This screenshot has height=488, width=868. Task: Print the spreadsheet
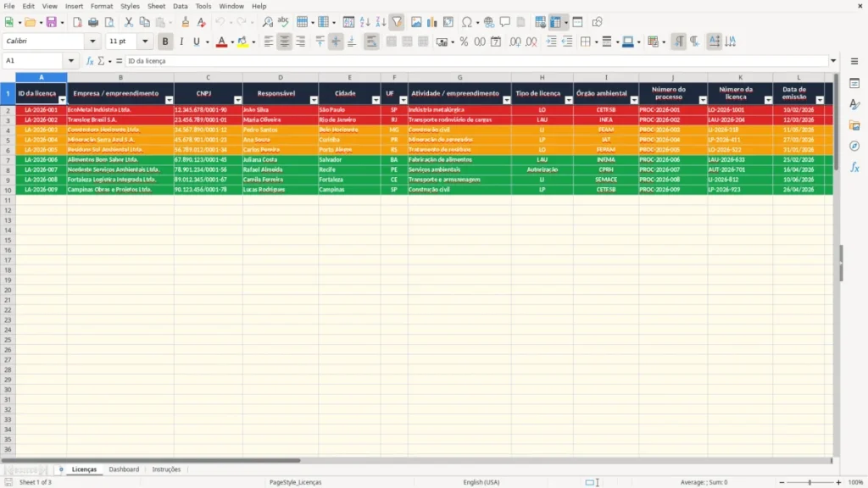pyautogui.click(x=93, y=22)
